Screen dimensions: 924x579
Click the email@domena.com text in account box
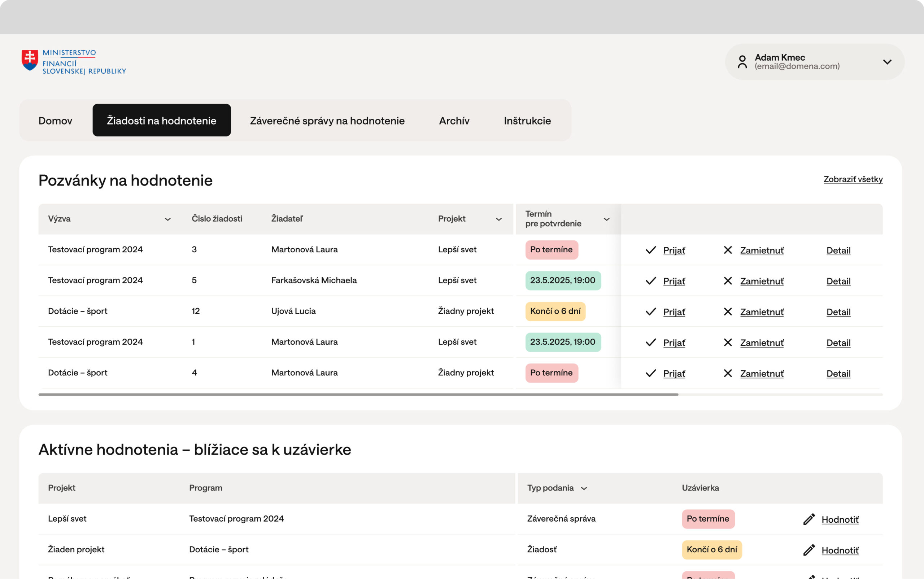[x=797, y=66]
